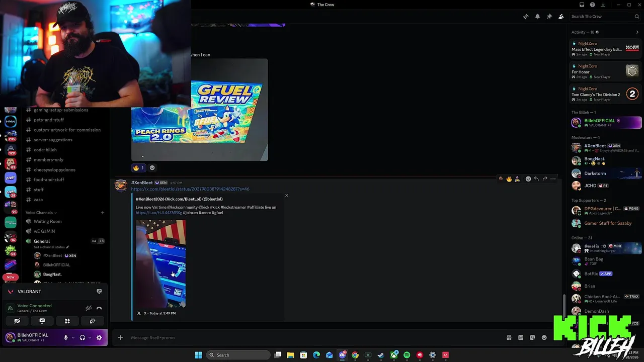Open GFUEL Review image attachment
Screen dimensions: 644x362
tap(200, 110)
